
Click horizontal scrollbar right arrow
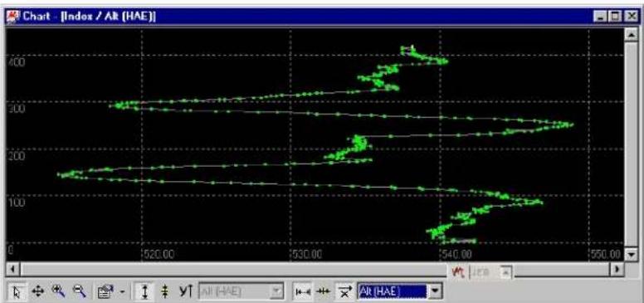(617, 270)
